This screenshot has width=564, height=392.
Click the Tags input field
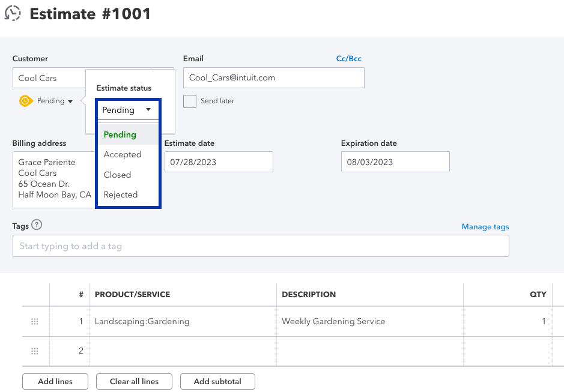click(261, 246)
